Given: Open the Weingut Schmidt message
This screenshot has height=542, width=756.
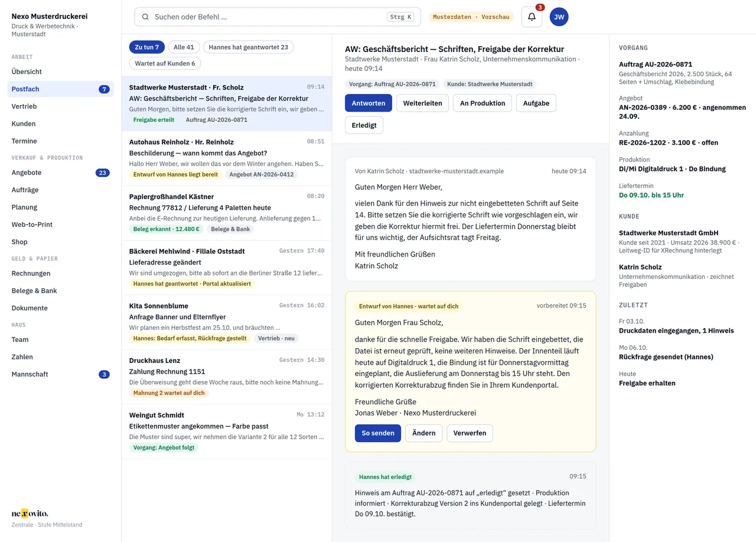Looking at the screenshot, I should tap(227, 431).
